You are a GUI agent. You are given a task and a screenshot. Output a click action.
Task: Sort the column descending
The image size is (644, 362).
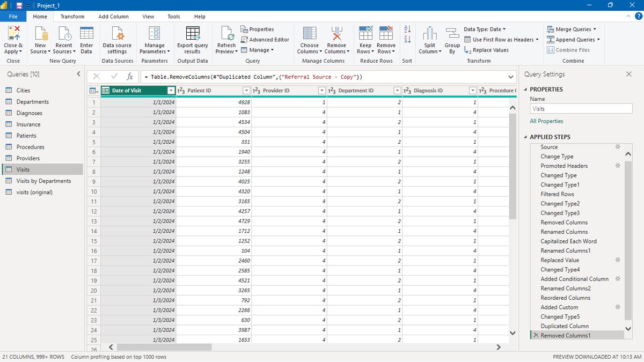coord(407,40)
